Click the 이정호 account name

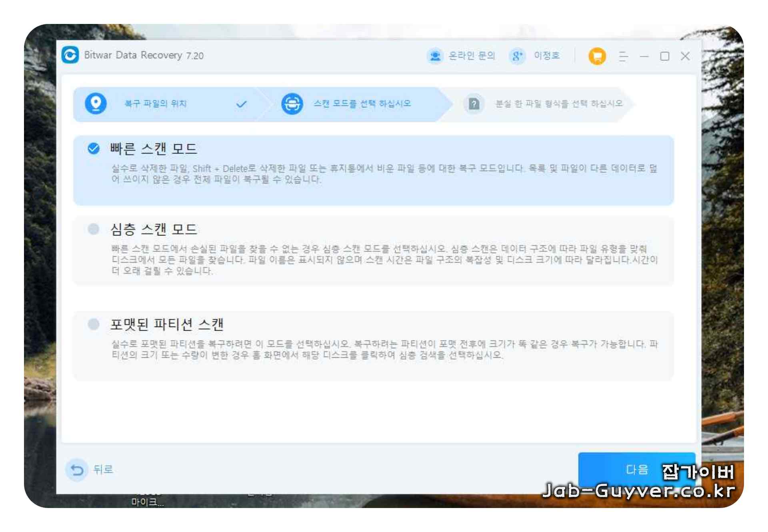coord(547,56)
